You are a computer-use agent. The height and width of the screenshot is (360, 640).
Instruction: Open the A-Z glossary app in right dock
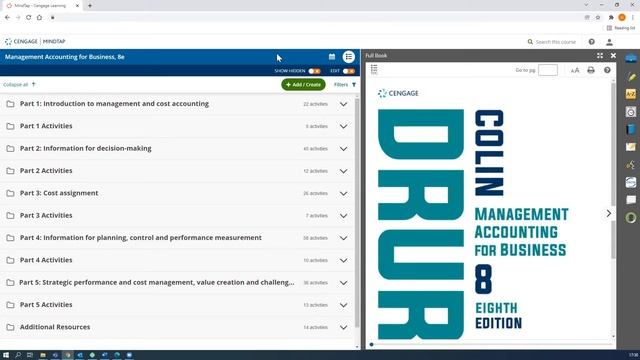point(631,94)
